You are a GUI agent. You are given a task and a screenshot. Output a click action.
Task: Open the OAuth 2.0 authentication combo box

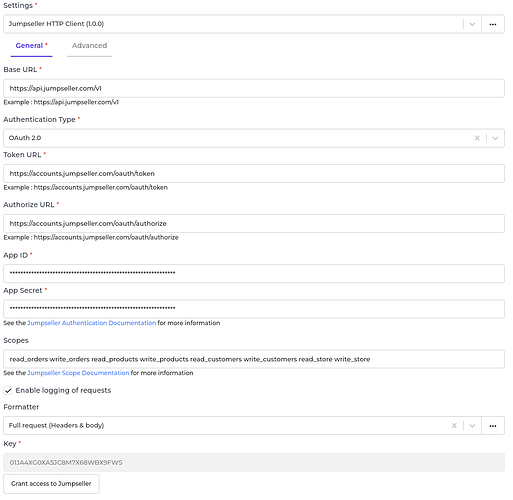pyautogui.click(x=254, y=138)
